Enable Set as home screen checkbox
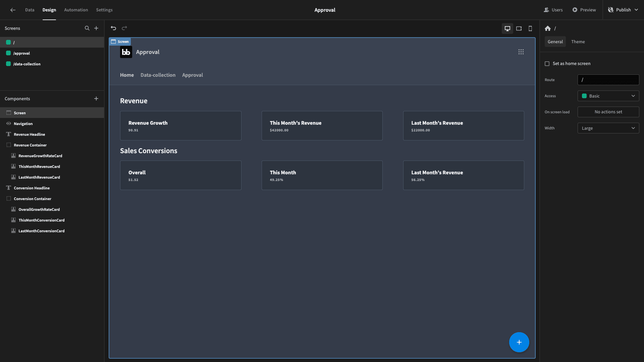The height and width of the screenshot is (362, 644). point(547,64)
